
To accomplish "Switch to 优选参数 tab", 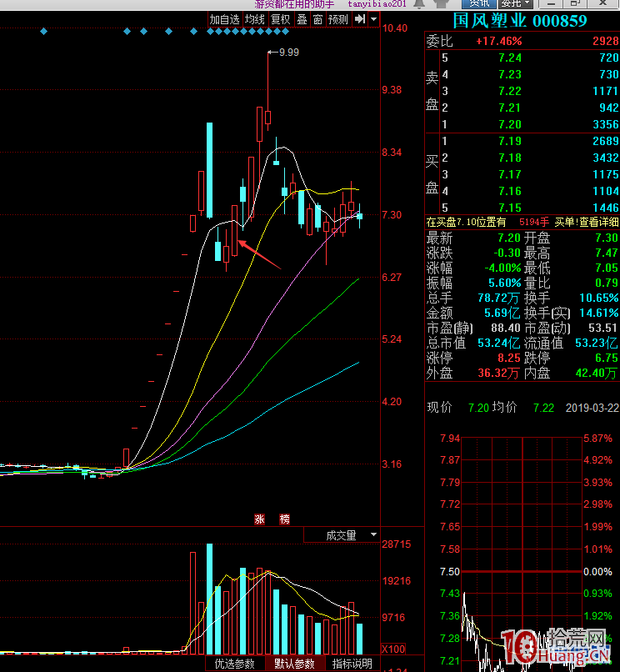I will point(235,664).
